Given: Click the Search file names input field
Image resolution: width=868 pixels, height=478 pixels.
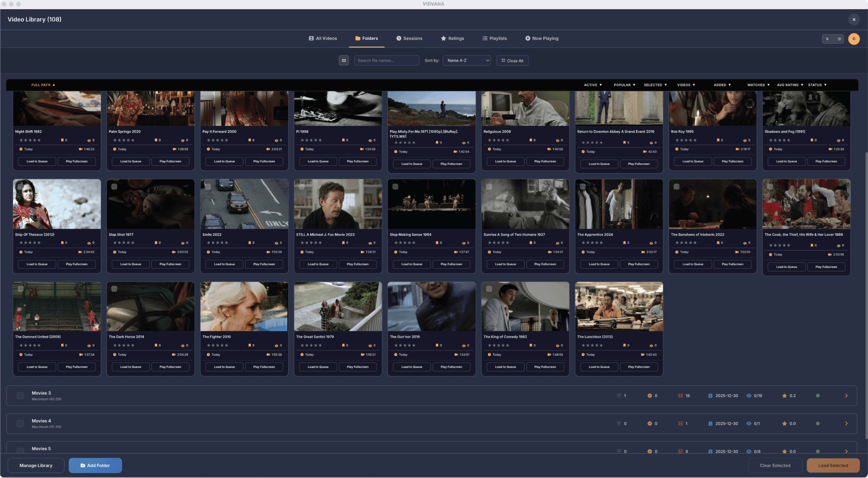Looking at the screenshot, I should 386,60.
